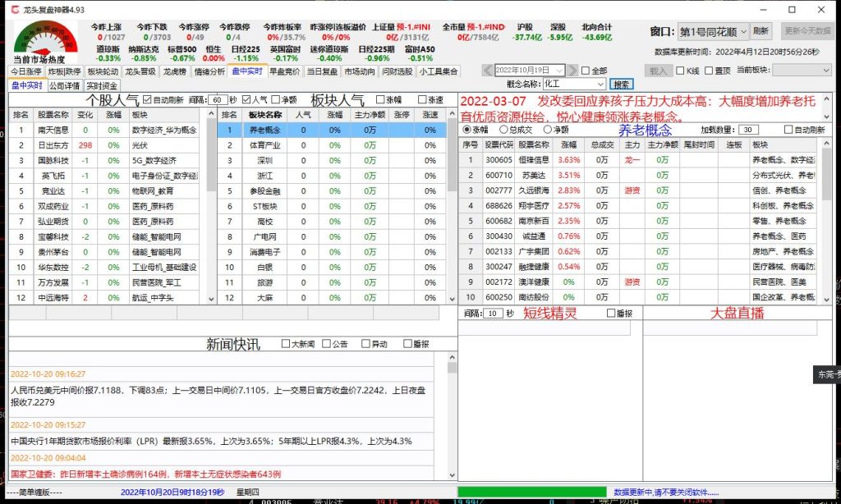Open the 龙虎榜 toolbar panel
The width and height of the screenshot is (841, 504).
point(176,71)
